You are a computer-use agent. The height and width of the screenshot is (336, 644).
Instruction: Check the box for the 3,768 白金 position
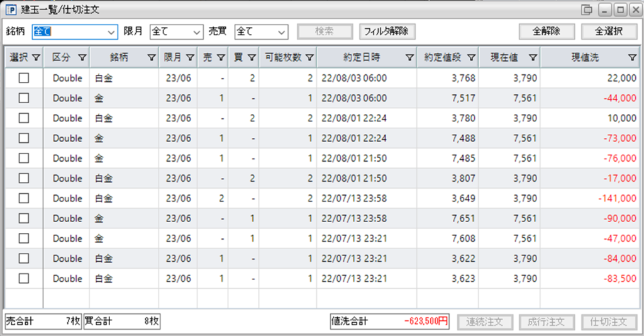coord(24,77)
